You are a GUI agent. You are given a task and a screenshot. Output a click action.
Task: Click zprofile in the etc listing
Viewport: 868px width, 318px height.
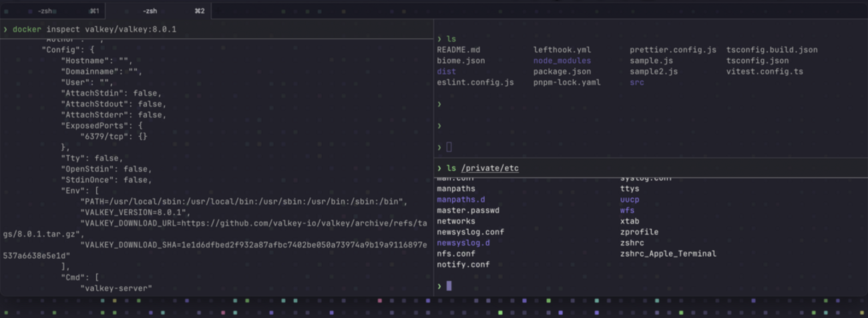click(639, 232)
